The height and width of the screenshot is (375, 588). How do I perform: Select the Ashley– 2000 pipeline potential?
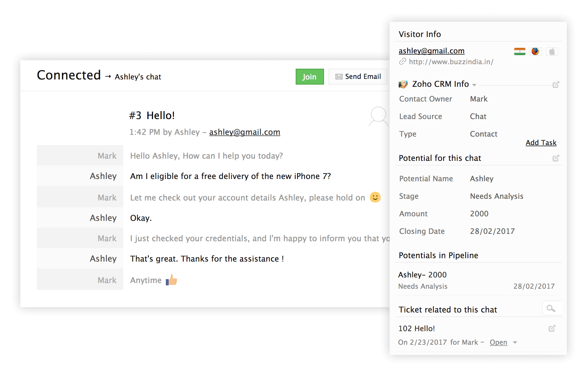pyautogui.click(x=422, y=275)
